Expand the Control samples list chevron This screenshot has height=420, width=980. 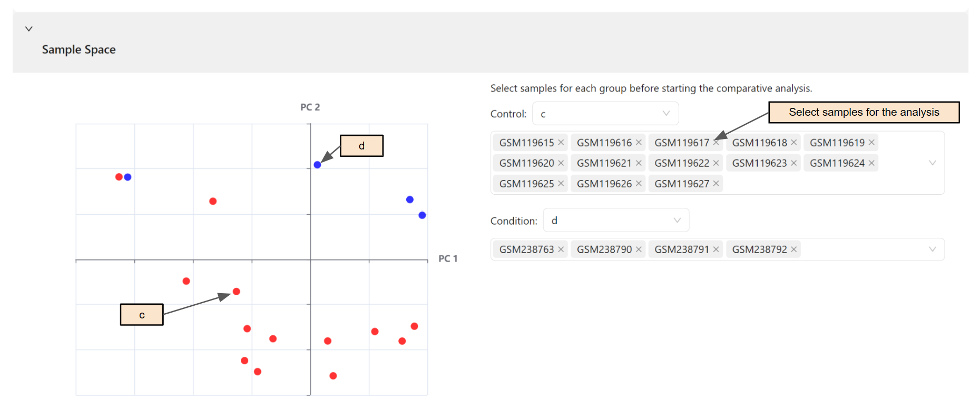click(933, 163)
